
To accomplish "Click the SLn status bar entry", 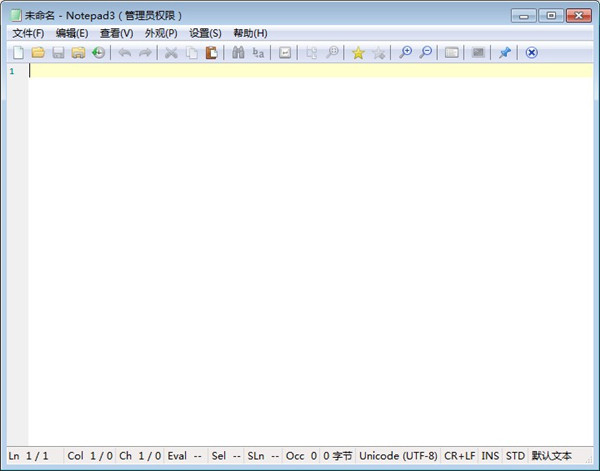I will pyautogui.click(x=263, y=456).
